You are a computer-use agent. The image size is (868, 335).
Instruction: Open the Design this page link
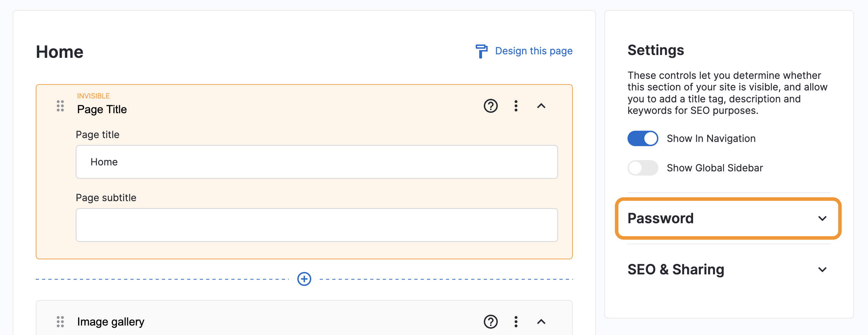click(534, 51)
